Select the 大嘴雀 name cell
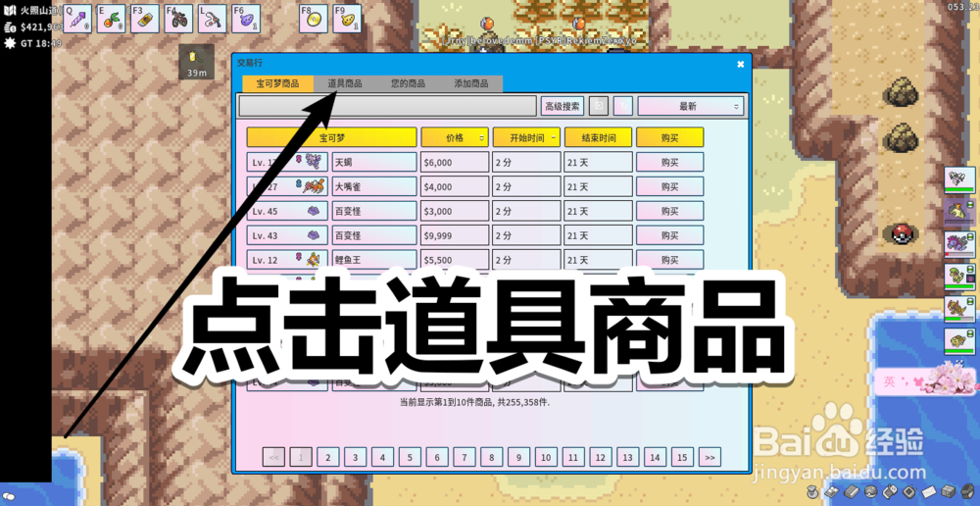Viewport: 980px width, 506px height. 374,186
